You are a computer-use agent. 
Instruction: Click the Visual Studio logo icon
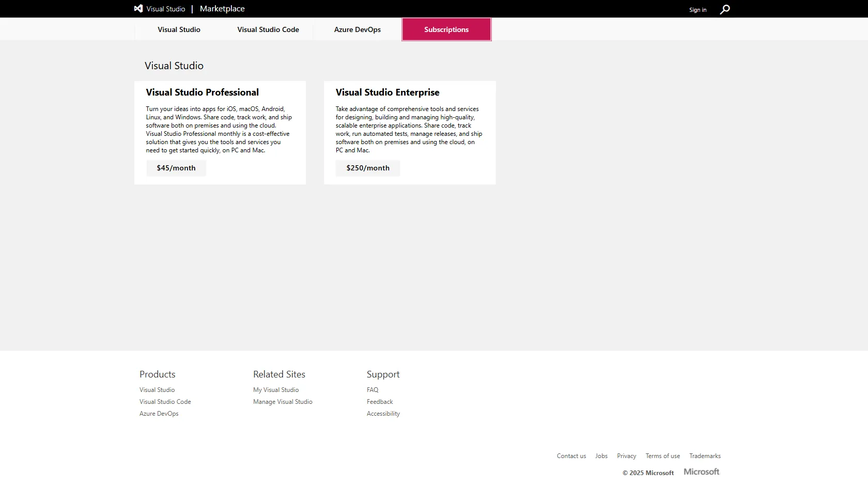138,9
